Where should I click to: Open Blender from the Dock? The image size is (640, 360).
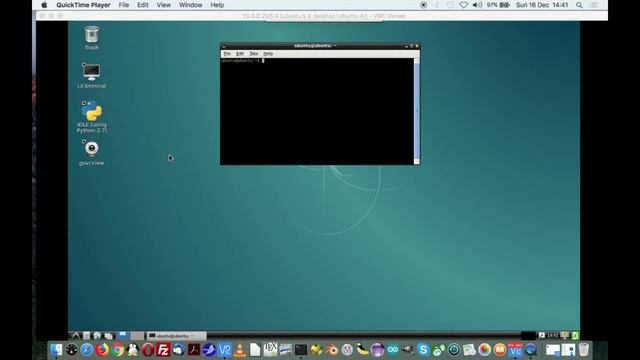(332, 350)
